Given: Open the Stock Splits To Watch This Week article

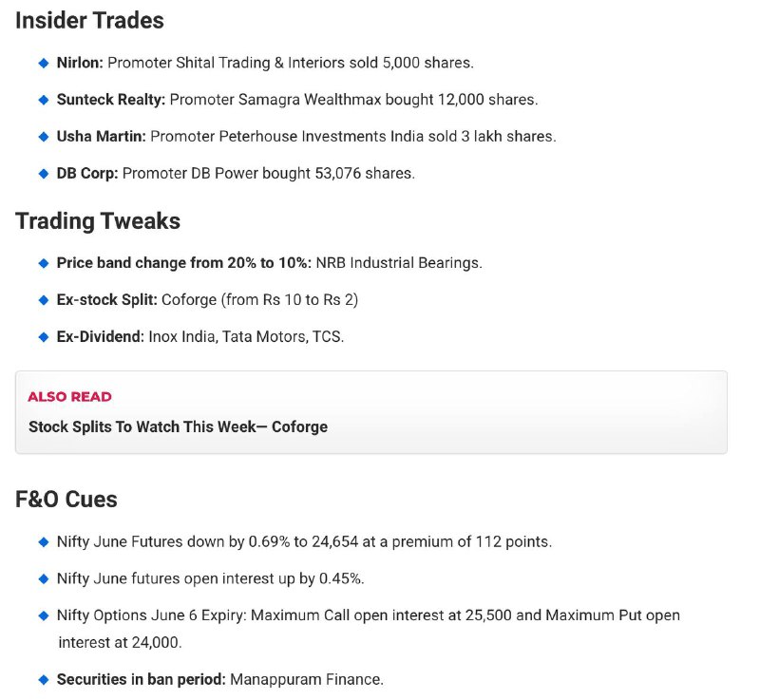Looking at the screenshot, I should 178,426.
